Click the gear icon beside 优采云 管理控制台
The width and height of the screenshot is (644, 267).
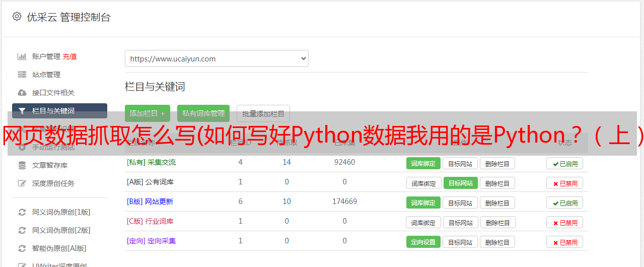coord(17,17)
